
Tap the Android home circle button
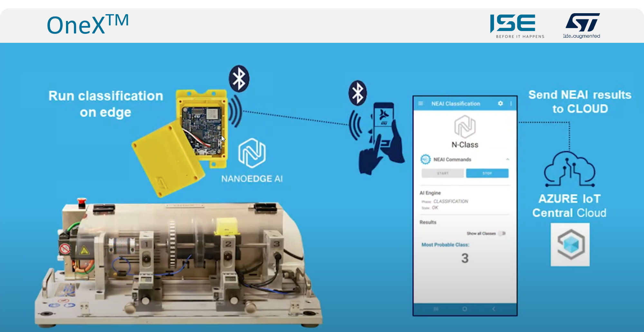(464, 308)
